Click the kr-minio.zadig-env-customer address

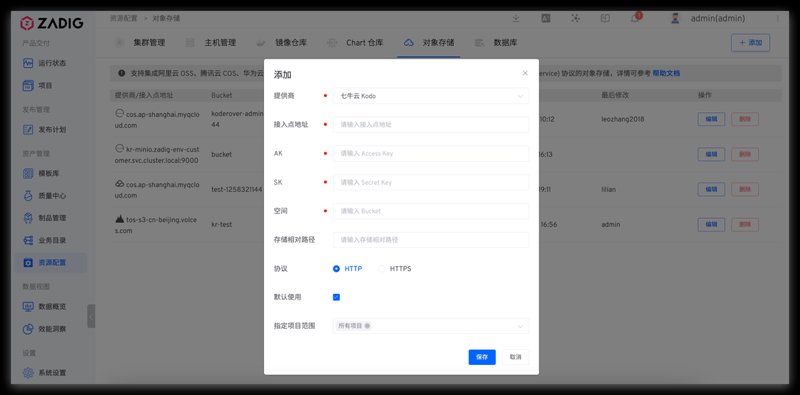click(x=157, y=155)
